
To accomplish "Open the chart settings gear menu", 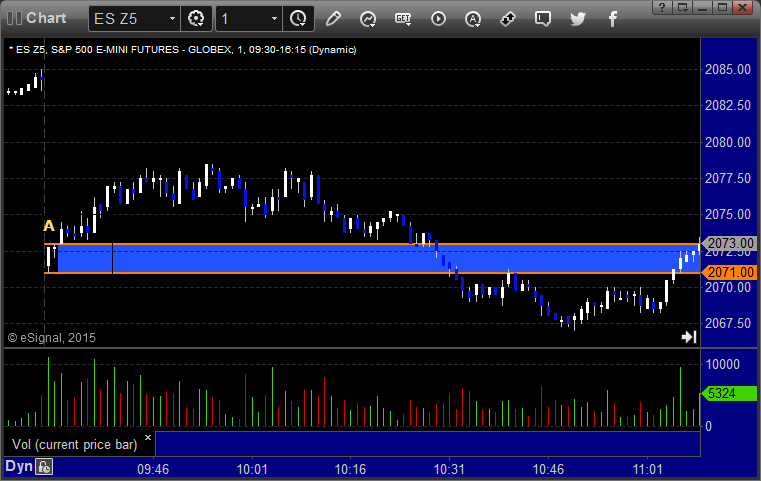I will [196, 19].
